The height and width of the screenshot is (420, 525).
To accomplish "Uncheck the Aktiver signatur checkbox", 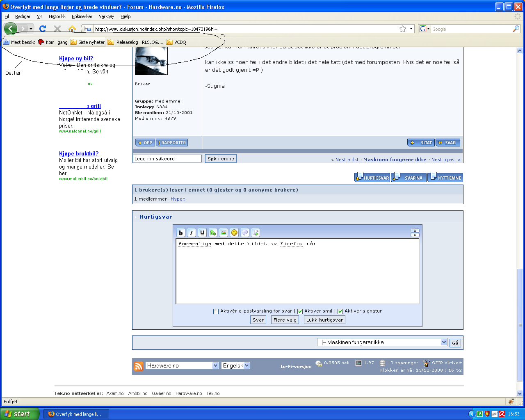I will (x=340, y=311).
